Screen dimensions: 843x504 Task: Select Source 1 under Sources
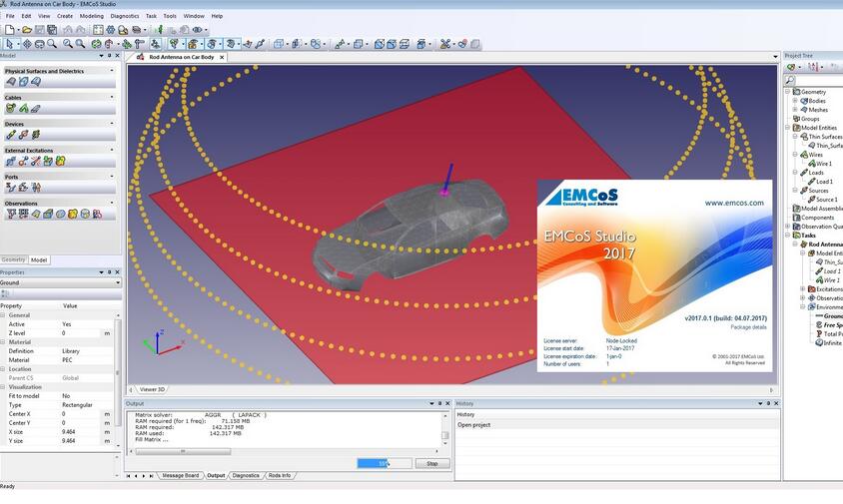point(826,200)
